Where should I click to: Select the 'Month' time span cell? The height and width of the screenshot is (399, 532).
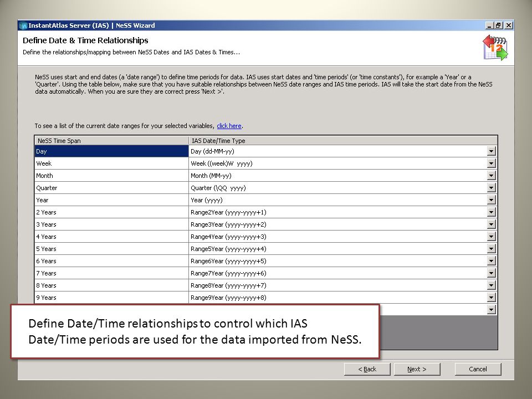coord(111,176)
